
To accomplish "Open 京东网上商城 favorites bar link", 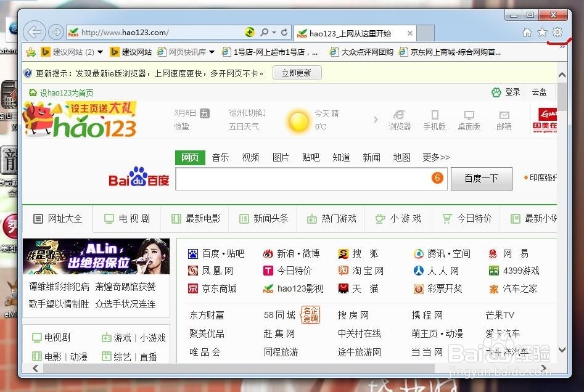I will click(450, 52).
